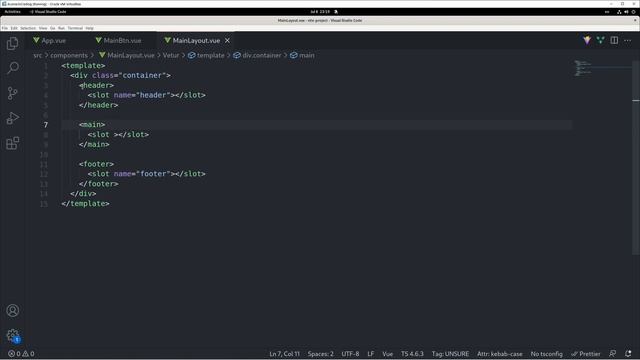Open the Run menu
The width and height of the screenshot is (640, 360).
[x=61, y=28]
